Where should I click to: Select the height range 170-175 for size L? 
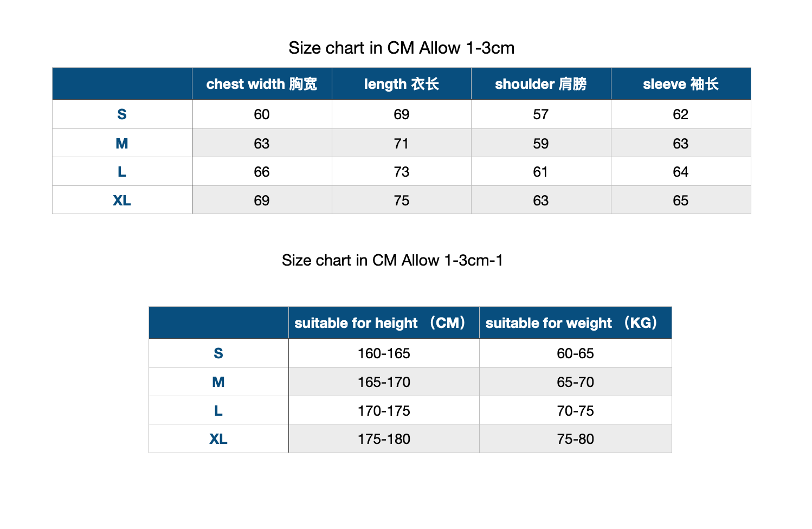coord(384,411)
